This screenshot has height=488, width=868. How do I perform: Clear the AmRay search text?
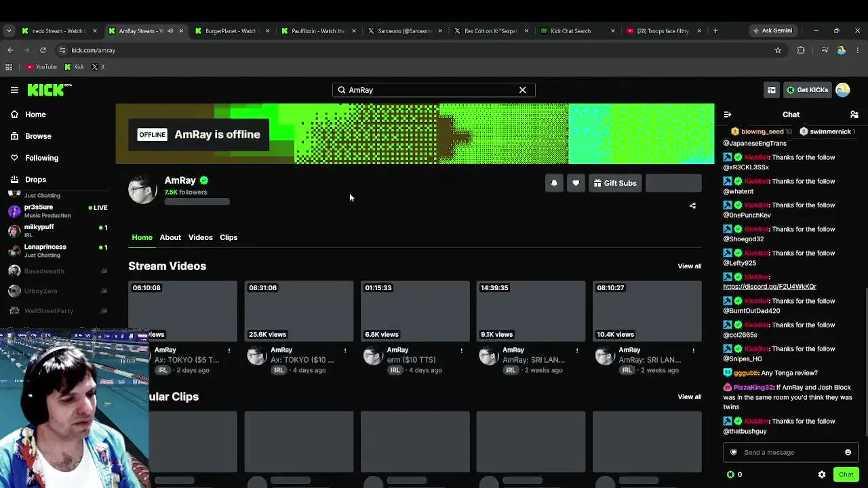[x=522, y=89]
